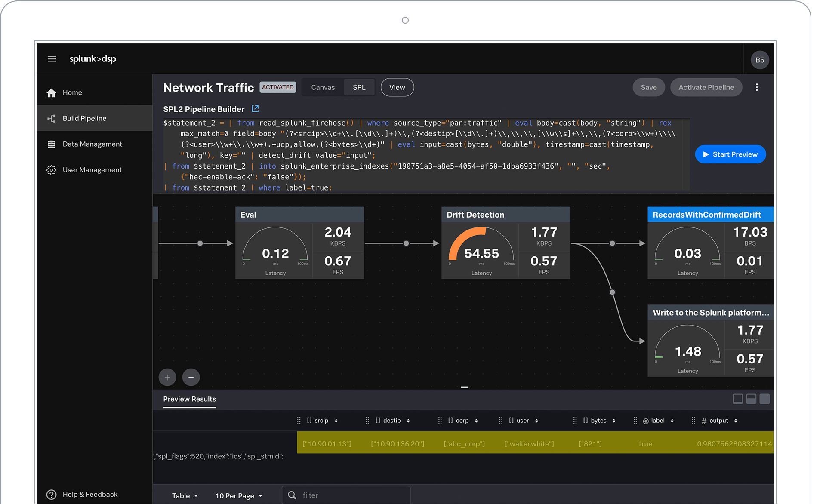Click the search magnifier icon in filter
The image size is (826, 504).
point(292,495)
